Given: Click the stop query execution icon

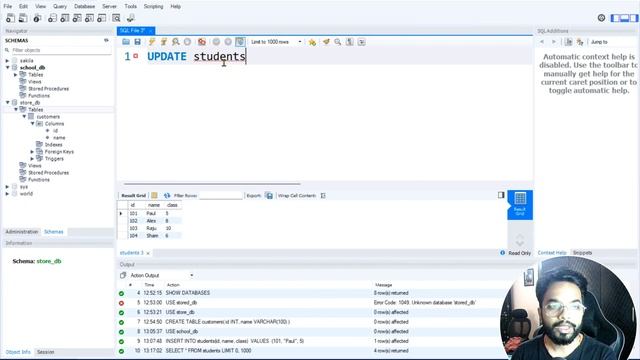Looking at the screenshot, I should point(187,42).
